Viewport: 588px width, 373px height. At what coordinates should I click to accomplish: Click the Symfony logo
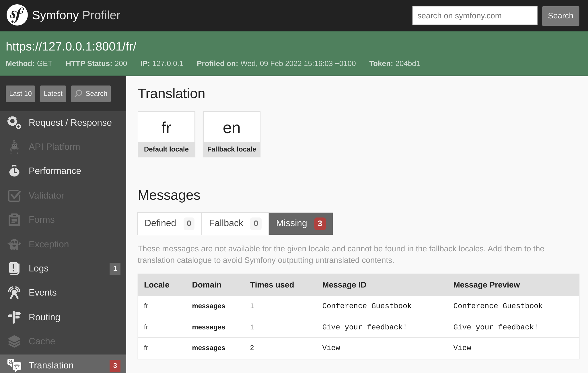click(17, 15)
